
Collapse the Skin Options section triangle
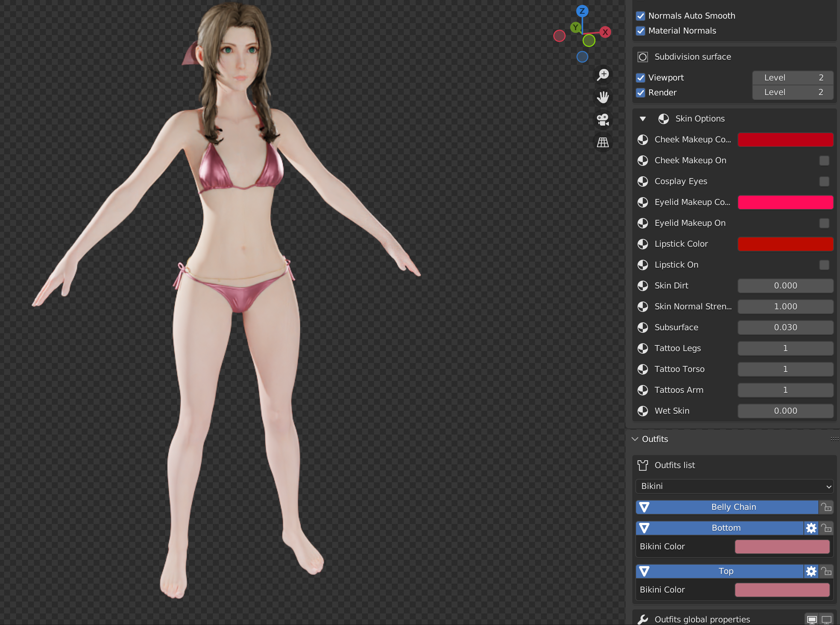pyautogui.click(x=642, y=119)
